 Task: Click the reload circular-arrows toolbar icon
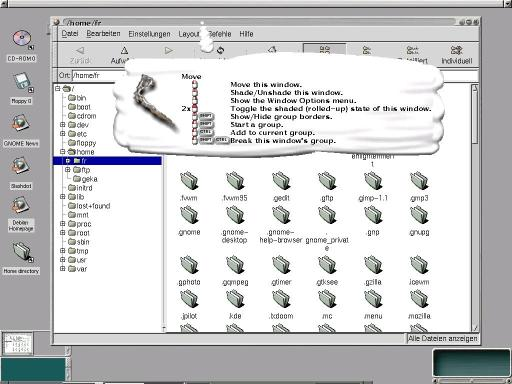point(220,51)
